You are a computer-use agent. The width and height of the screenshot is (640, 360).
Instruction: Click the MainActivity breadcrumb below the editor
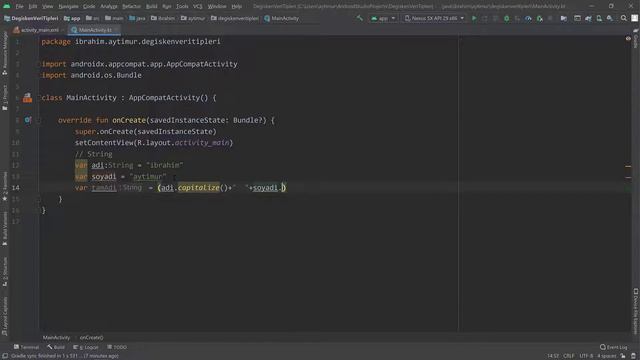pos(56,338)
